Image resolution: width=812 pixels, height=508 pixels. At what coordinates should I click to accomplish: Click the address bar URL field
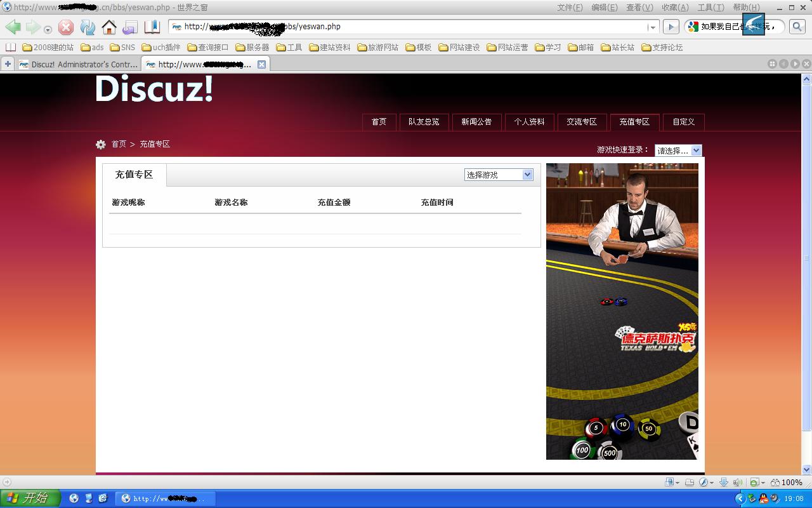point(414,27)
